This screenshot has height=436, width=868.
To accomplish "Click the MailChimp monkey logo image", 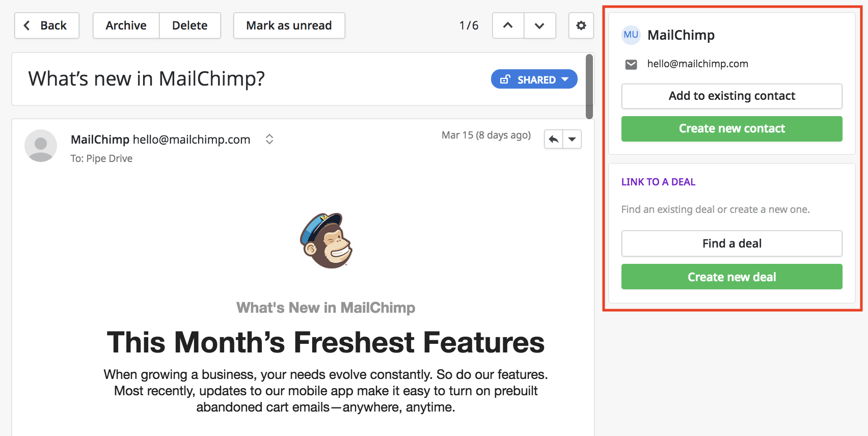I will 326,240.
